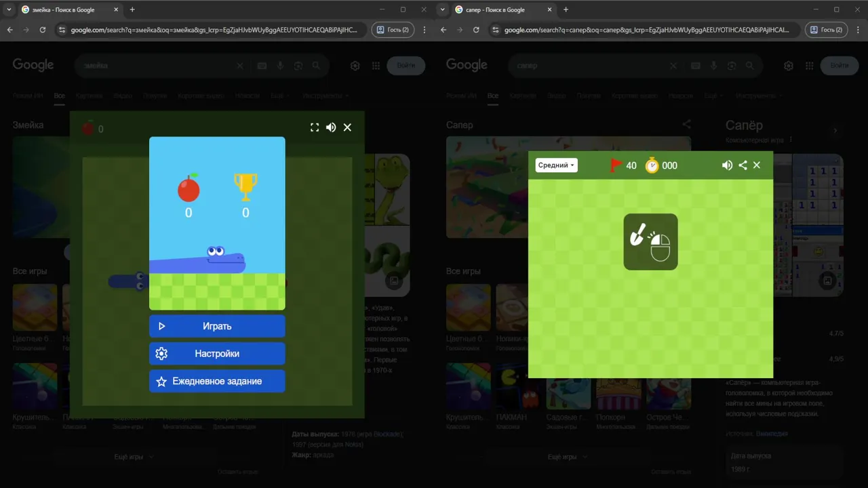The width and height of the screenshot is (868, 488).
Task: Click Войти in the змейка window
Action: (x=406, y=66)
